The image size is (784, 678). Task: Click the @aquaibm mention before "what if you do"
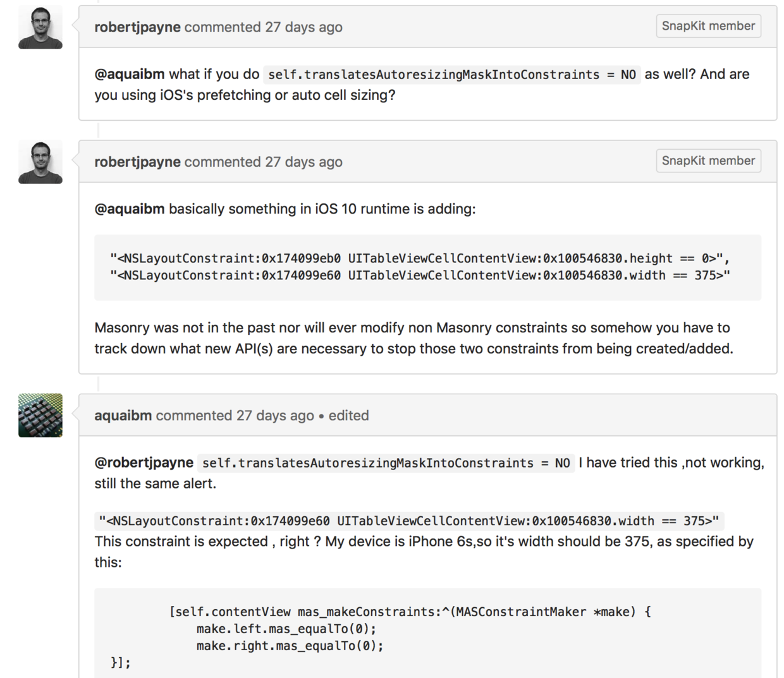tap(130, 74)
